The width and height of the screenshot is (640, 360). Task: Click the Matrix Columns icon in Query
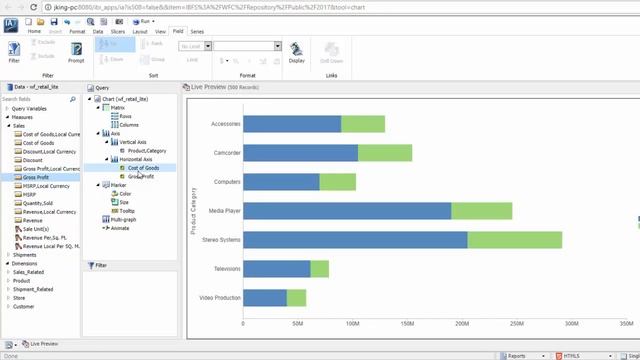point(115,125)
